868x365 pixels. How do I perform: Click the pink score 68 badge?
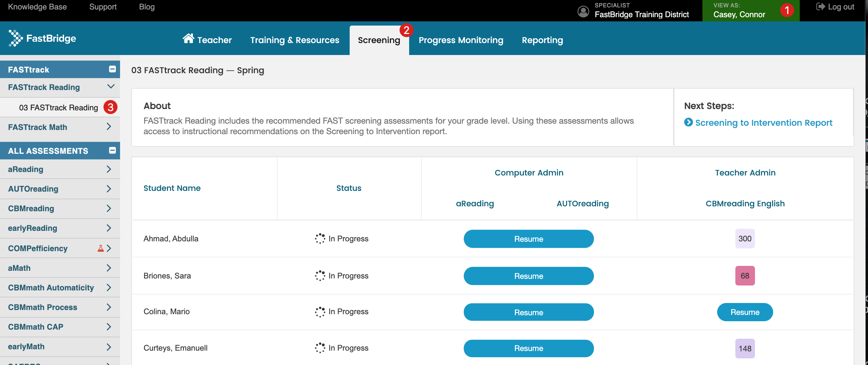click(x=745, y=276)
